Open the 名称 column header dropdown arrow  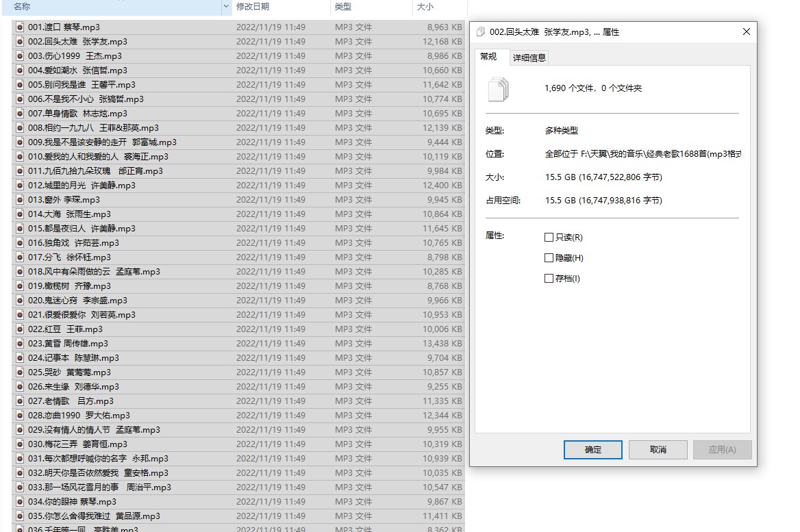[226, 7]
